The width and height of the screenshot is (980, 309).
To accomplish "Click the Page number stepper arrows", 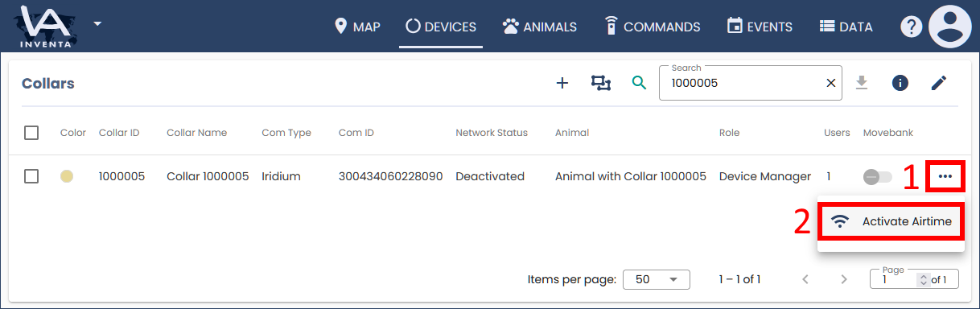I will [x=923, y=280].
